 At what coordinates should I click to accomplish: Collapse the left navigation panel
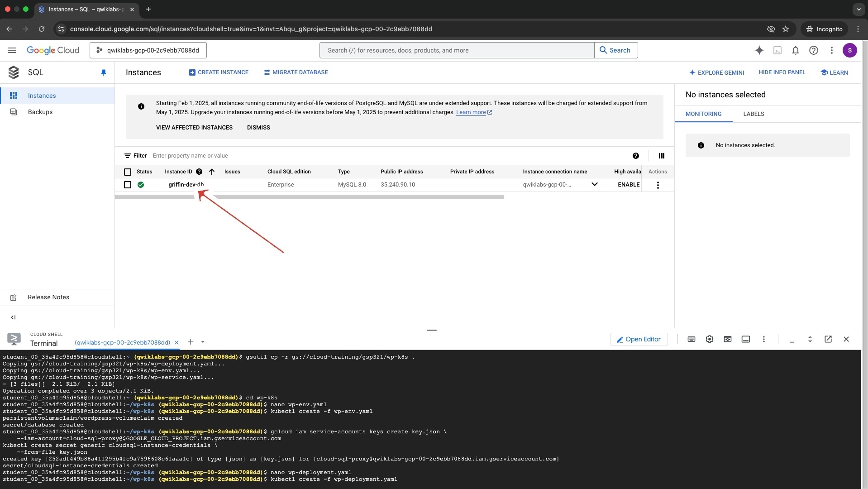[x=13, y=317]
